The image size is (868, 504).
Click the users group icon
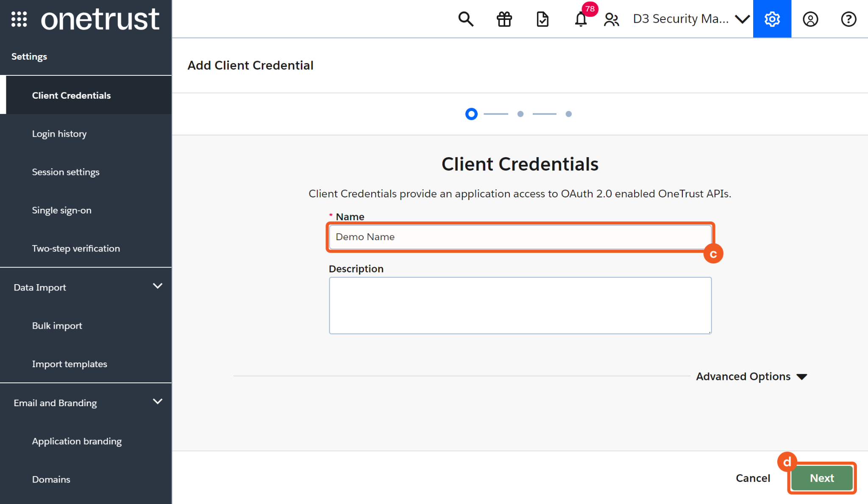tap(611, 19)
